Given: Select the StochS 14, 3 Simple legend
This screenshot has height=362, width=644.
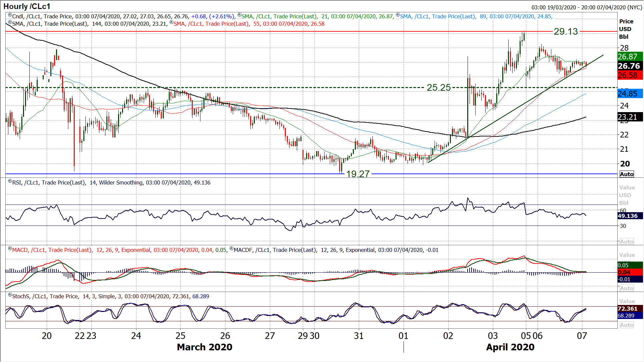Looking at the screenshot, I should pyautogui.click(x=111, y=296).
